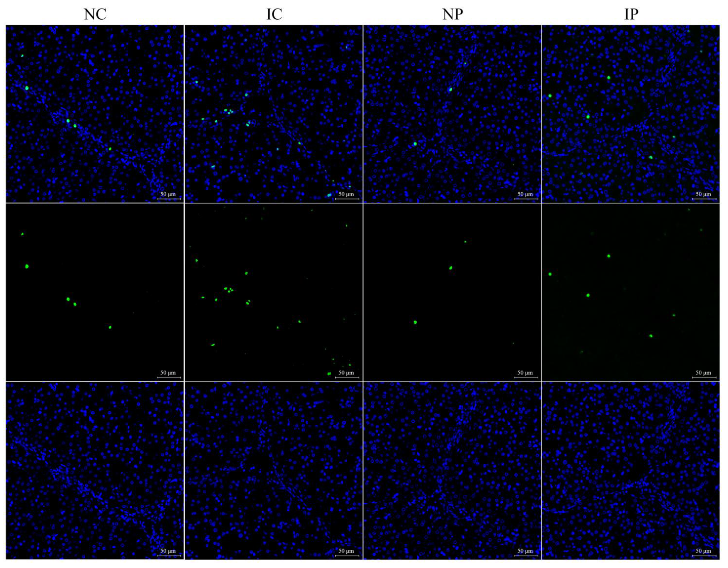Click the 50 μm scale bar in NC top panel
The height and width of the screenshot is (568, 728).
pyautogui.click(x=168, y=197)
